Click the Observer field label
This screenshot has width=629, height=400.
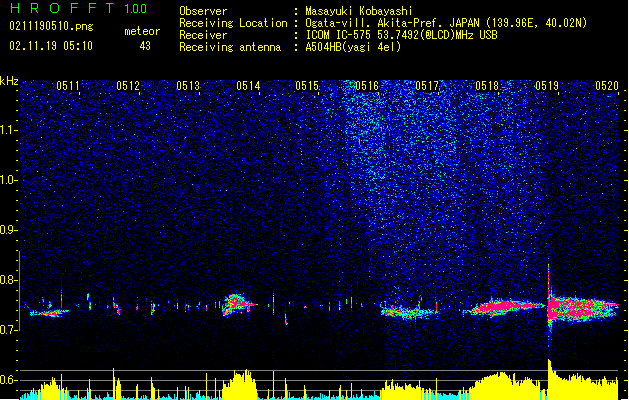point(203,11)
